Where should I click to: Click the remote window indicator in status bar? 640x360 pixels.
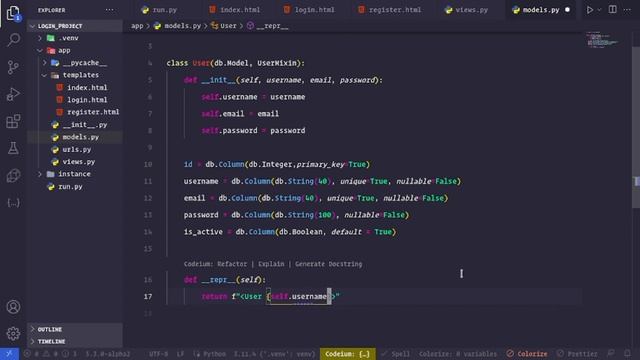9,353
